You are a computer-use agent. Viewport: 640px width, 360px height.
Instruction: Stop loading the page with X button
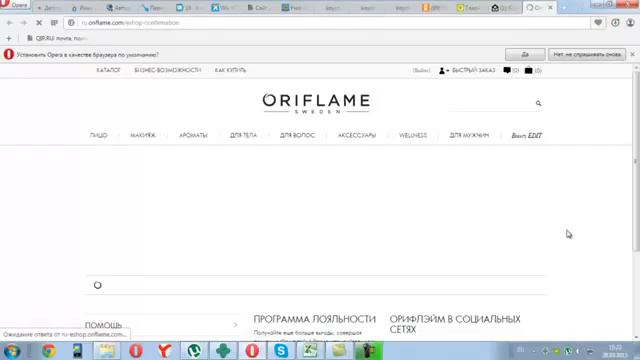point(39,23)
